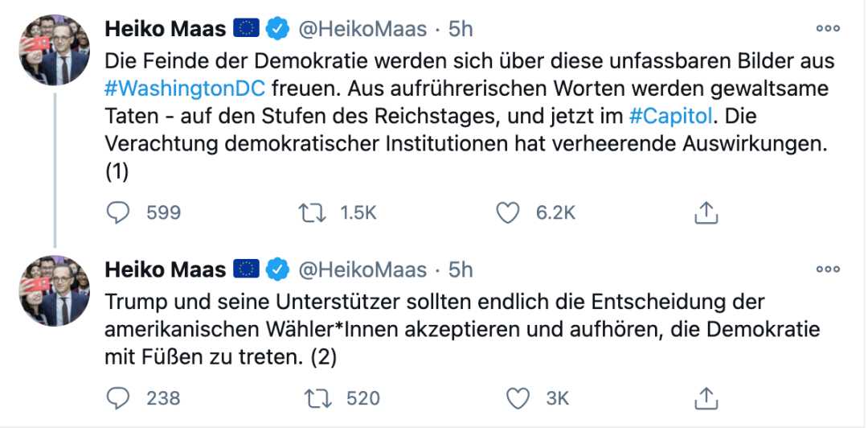Like the second tweet with 3K likes
The width and height of the screenshot is (868, 428).
point(518,397)
